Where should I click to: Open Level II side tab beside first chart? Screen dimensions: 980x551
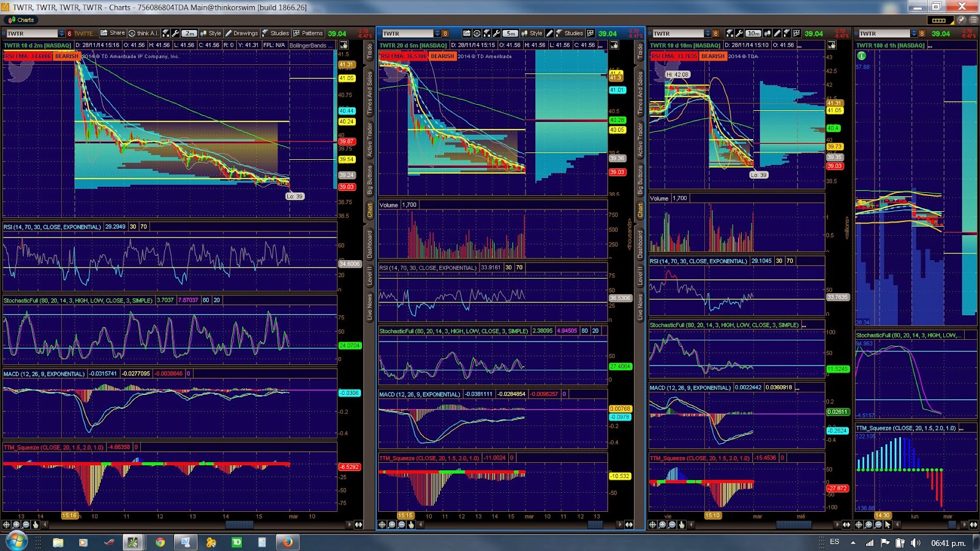tap(369, 275)
